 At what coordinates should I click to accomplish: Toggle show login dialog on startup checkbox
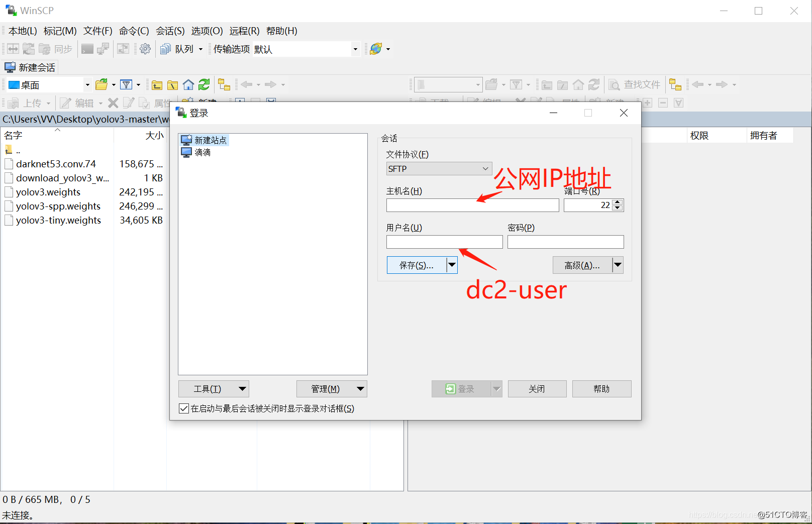pyautogui.click(x=184, y=408)
